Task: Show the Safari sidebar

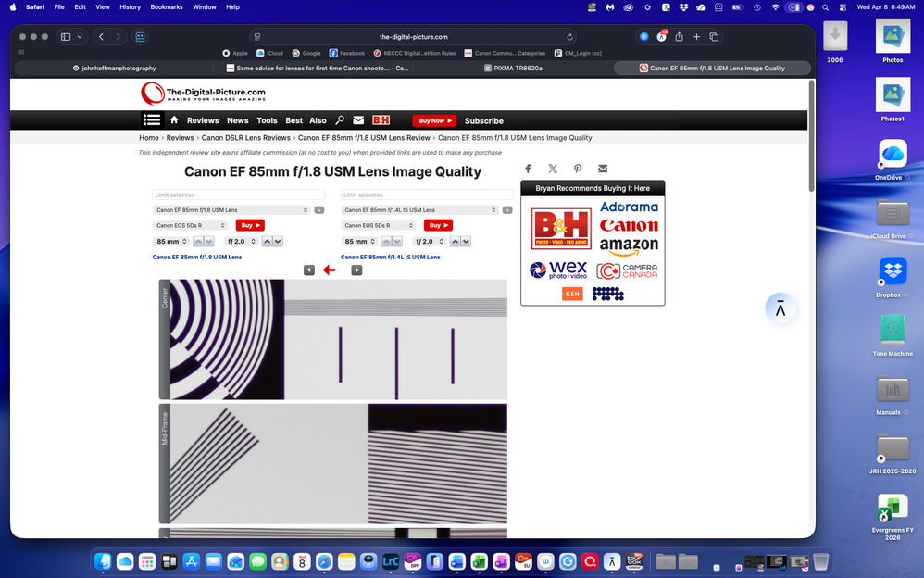Action: pos(66,36)
